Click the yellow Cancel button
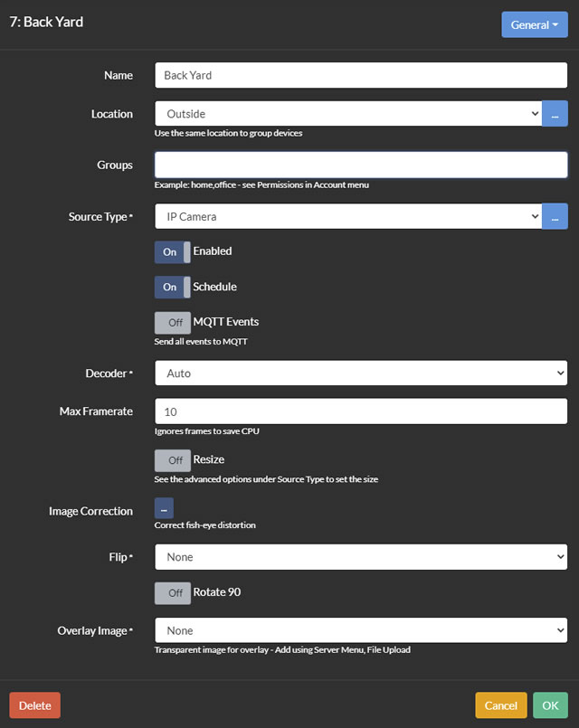Screen dimensions: 579x728 coord(500,705)
